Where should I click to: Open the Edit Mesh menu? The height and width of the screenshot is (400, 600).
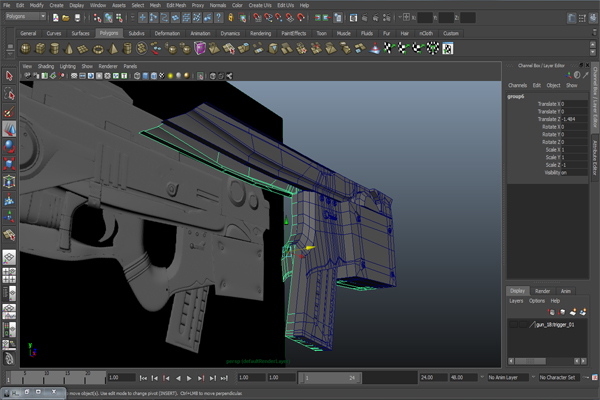point(176,5)
